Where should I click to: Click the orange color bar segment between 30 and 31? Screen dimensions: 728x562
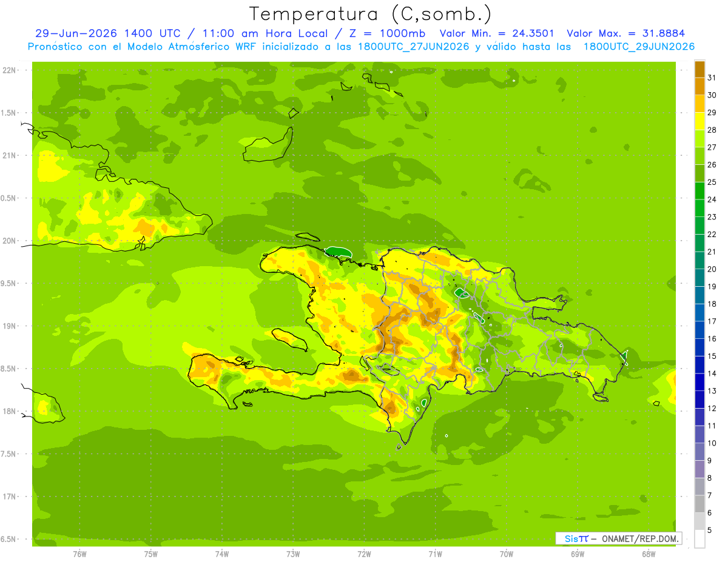coord(699,87)
